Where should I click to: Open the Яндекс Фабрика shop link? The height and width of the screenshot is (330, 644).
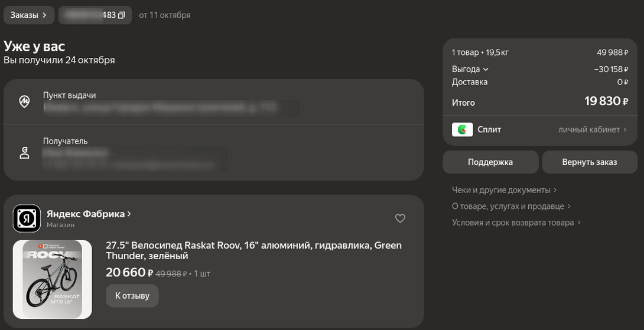coord(89,214)
